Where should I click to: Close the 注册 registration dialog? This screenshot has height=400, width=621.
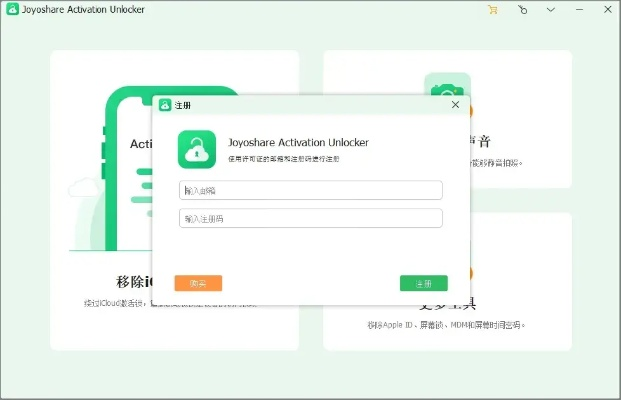click(455, 105)
